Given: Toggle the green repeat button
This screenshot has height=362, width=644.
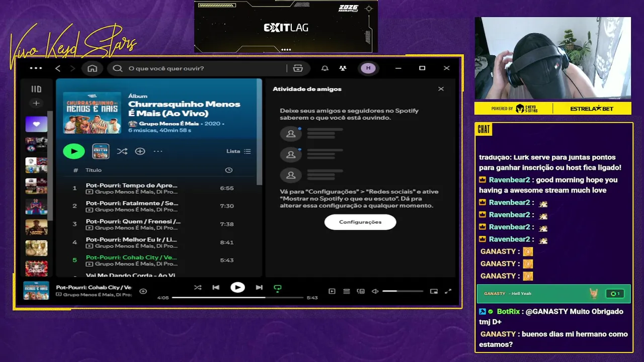Looking at the screenshot, I should 277,288.
